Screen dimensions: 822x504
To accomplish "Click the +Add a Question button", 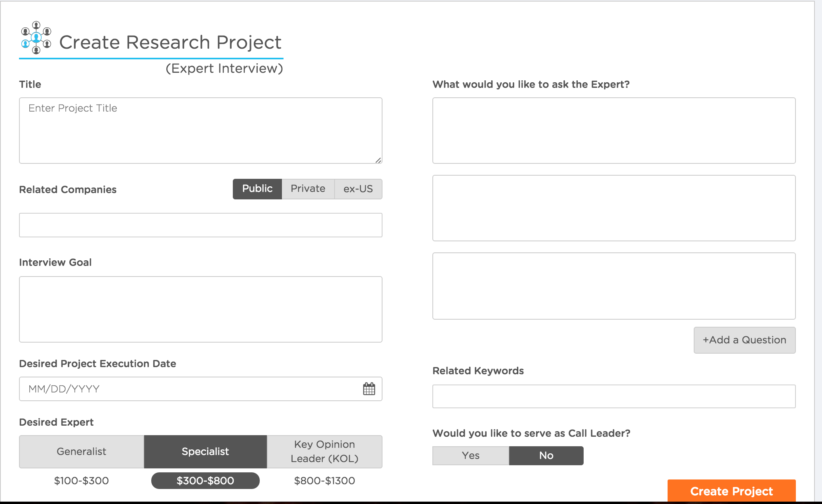I will 744,340.
